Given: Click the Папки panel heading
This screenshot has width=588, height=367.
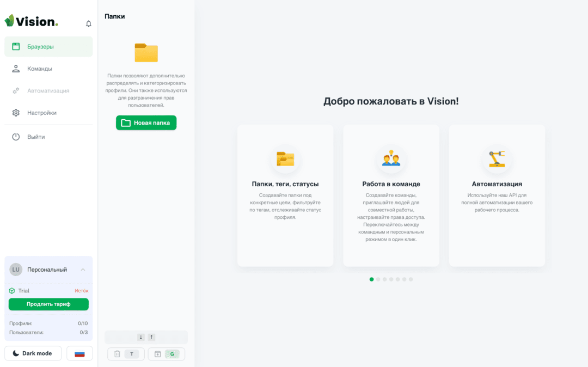Looking at the screenshot, I should (115, 16).
